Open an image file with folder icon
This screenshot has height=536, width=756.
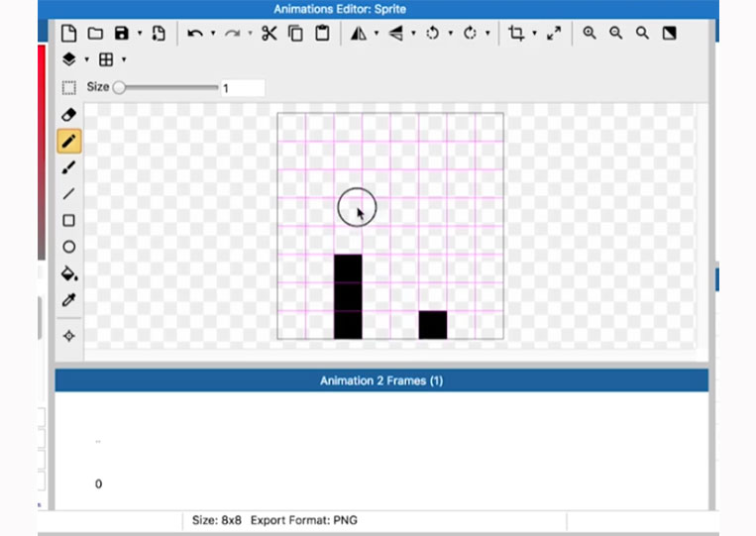coord(95,34)
